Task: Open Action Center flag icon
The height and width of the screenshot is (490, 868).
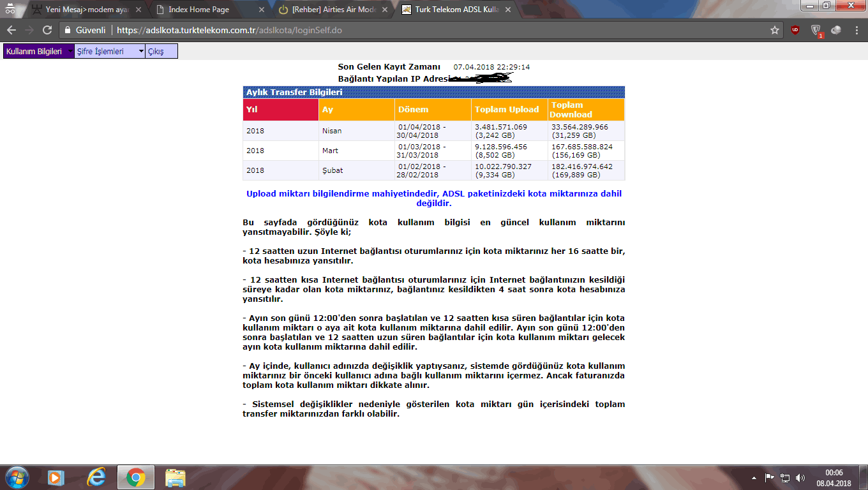Action: click(769, 477)
